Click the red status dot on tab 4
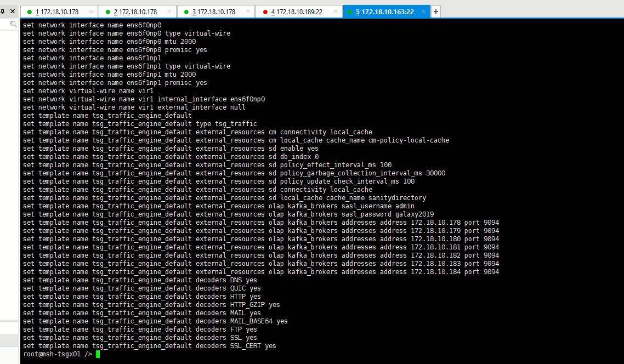This screenshot has width=624, height=364. click(x=265, y=12)
